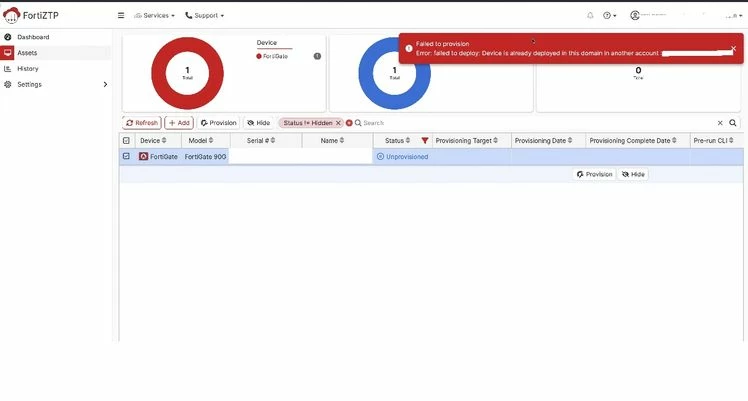Click the FortiZTP cloud logo
This screenshot has height=401, width=748.
pos(11,15)
